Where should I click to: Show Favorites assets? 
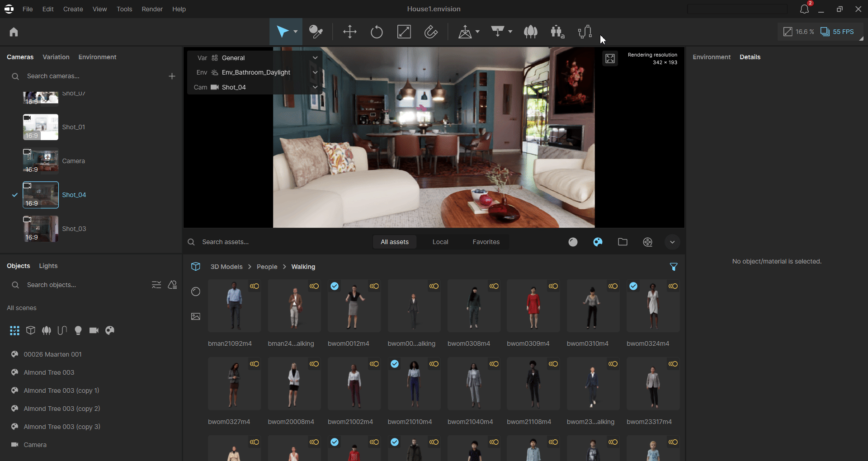[486, 242]
